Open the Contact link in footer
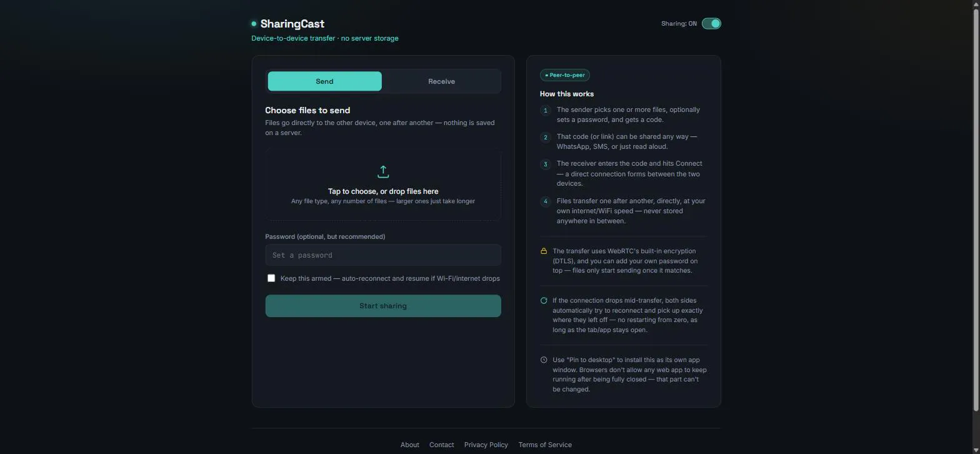The height and width of the screenshot is (454, 980). [x=441, y=445]
